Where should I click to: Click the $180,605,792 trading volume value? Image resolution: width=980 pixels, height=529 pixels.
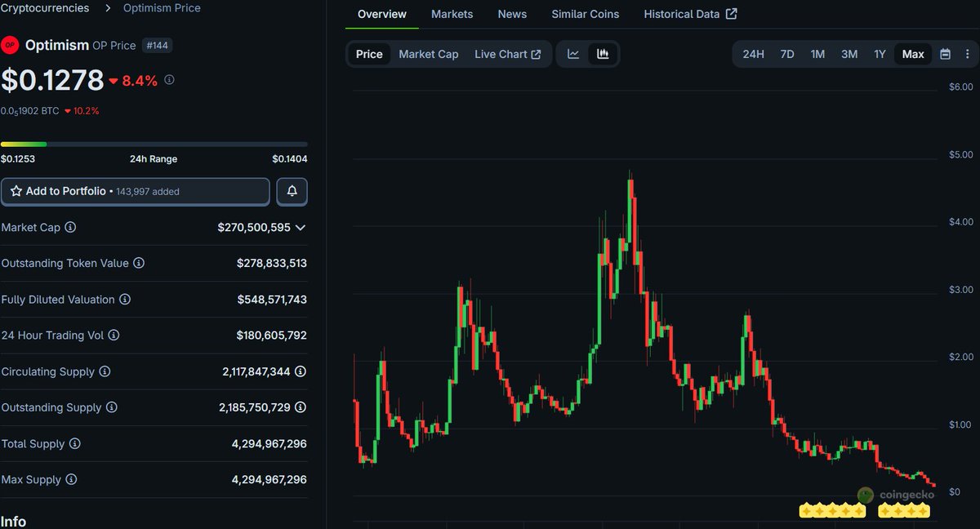[x=272, y=336]
